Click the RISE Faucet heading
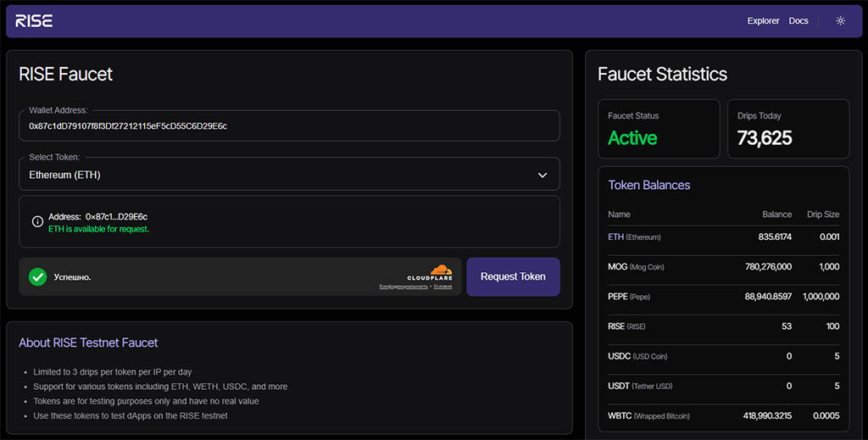The width and height of the screenshot is (868, 440). (65, 74)
